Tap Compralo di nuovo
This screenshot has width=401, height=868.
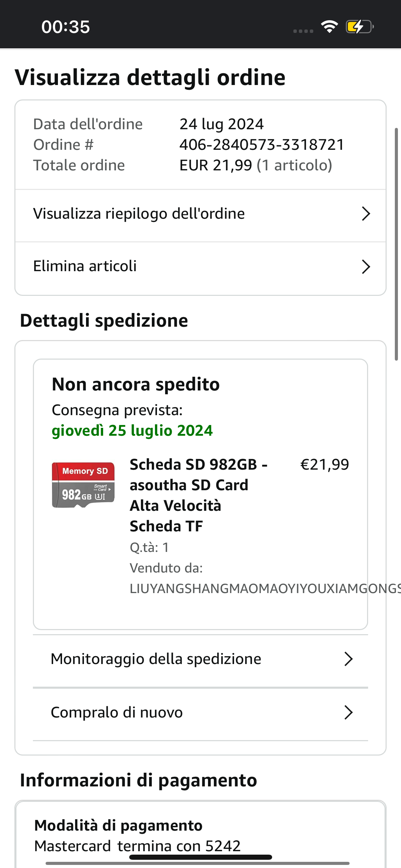tap(117, 712)
